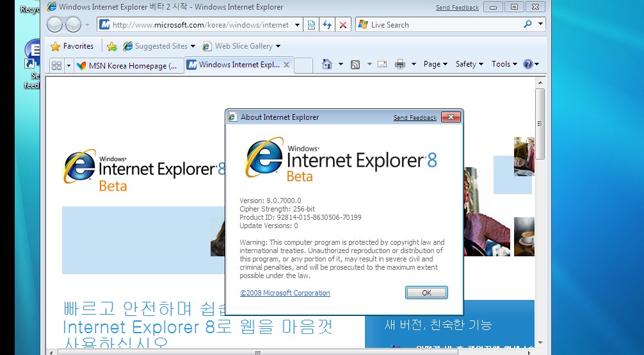Click OK in About dialog

point(426,292)
